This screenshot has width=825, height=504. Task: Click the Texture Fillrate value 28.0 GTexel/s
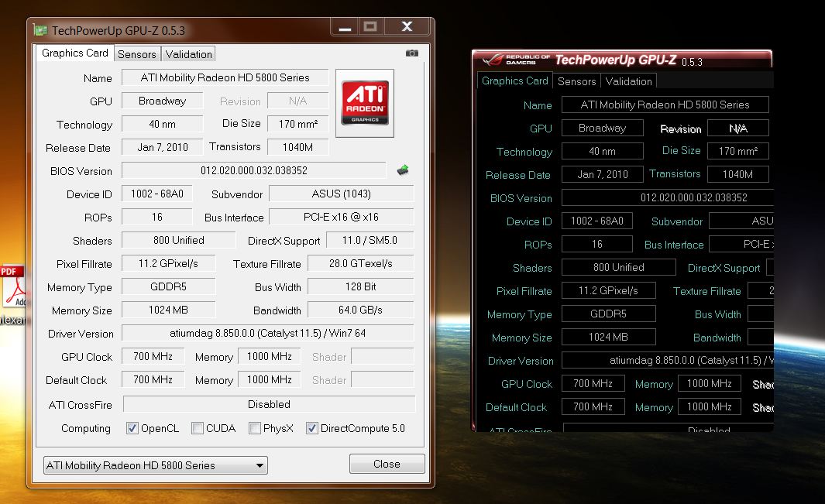tap(361, 263)
